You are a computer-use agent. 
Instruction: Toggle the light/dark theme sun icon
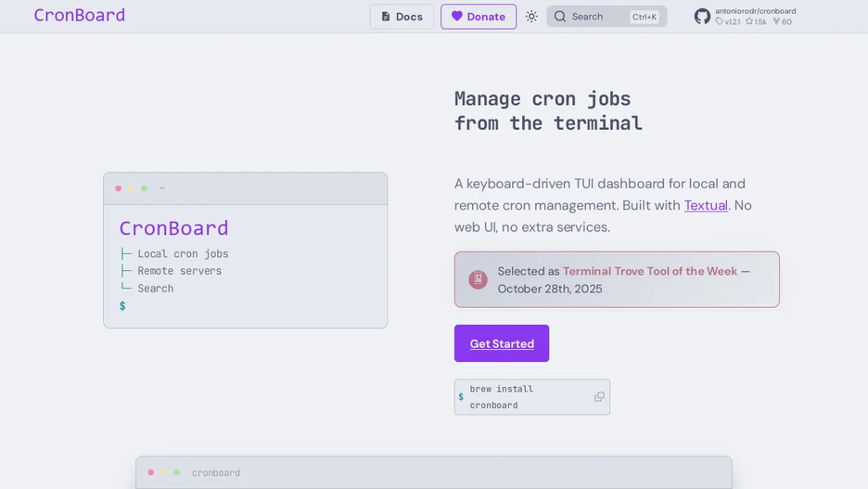[x=531, y=17]
